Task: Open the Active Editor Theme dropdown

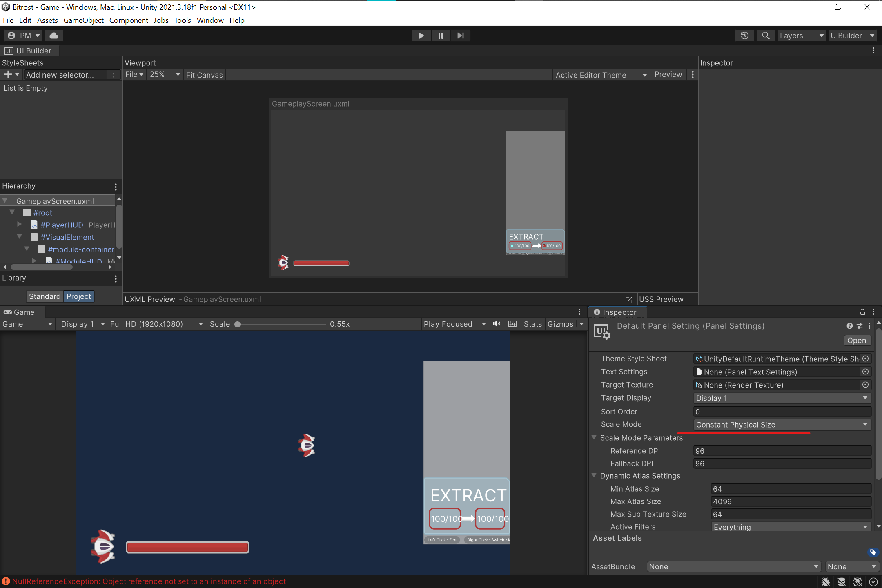Action: (600, 75)
